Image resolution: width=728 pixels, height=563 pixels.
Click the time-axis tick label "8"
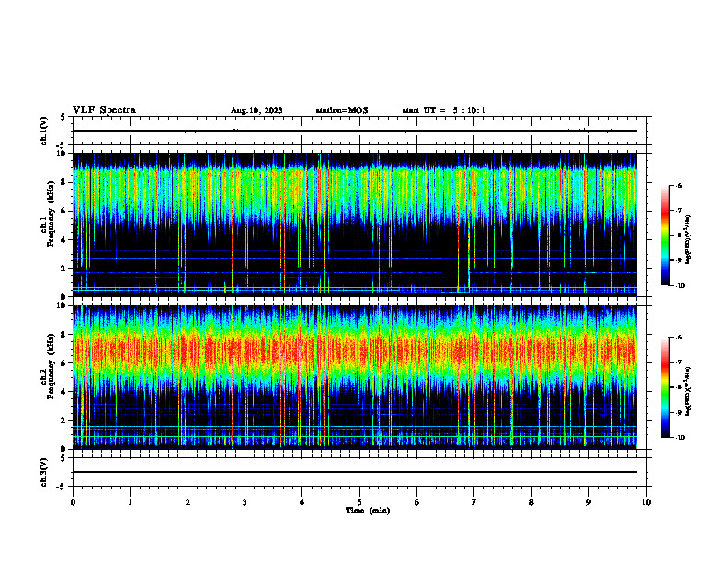click(531, 502)
